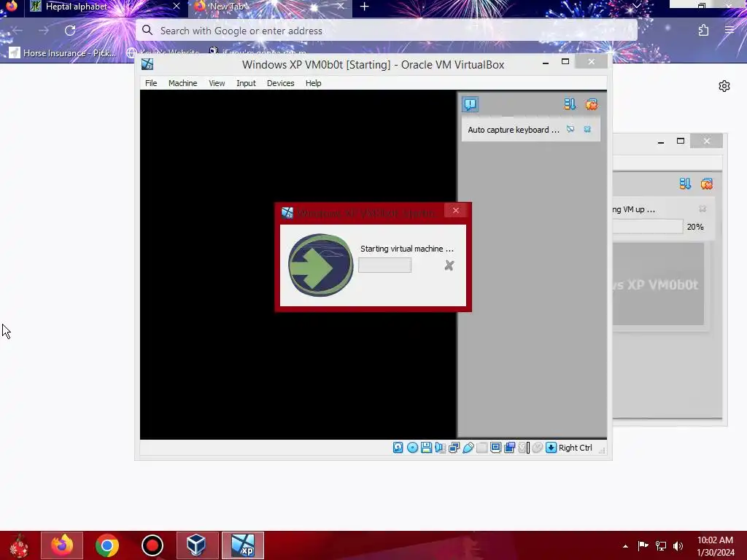The height and width of the screenshot is (560, 747).
Task: Click the volume speaker tray icon
Action: click(x=678, y=545)
